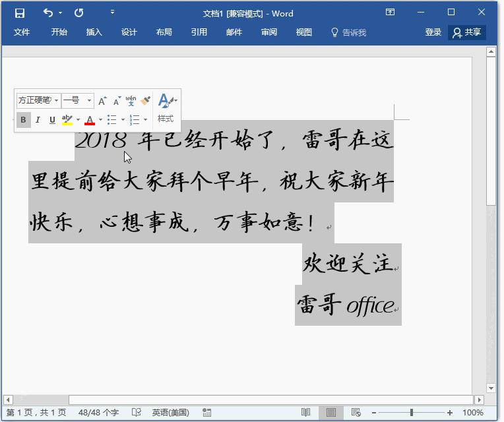This screenshot has width=504, height=422.
Task: Open the Bullets dropdown arrow
Action: (x=123, y=120)
